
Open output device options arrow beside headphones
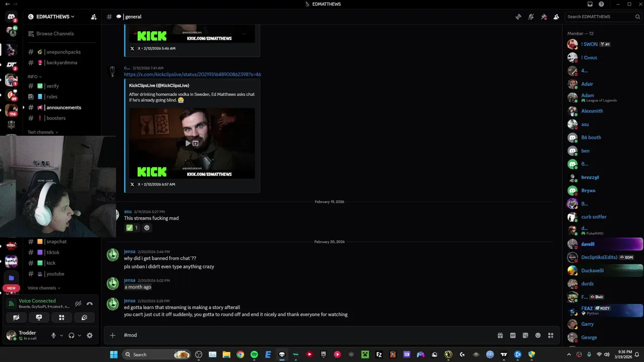(x=79, y=335)
